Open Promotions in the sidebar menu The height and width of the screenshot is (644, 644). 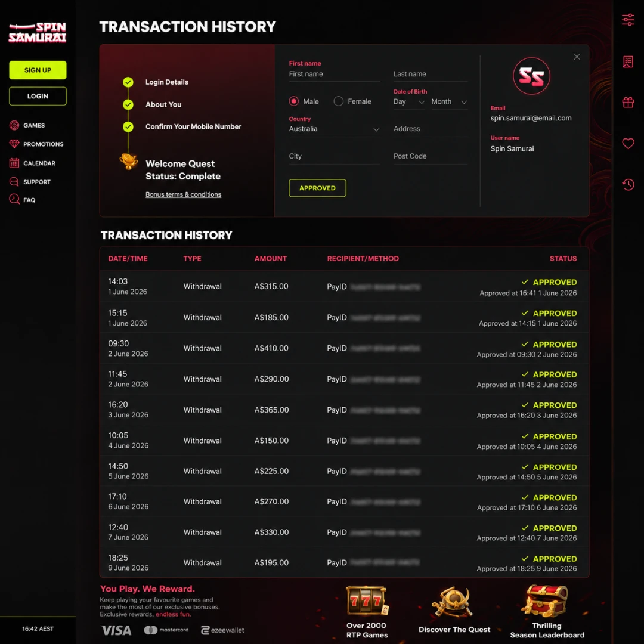coord(43,144)
